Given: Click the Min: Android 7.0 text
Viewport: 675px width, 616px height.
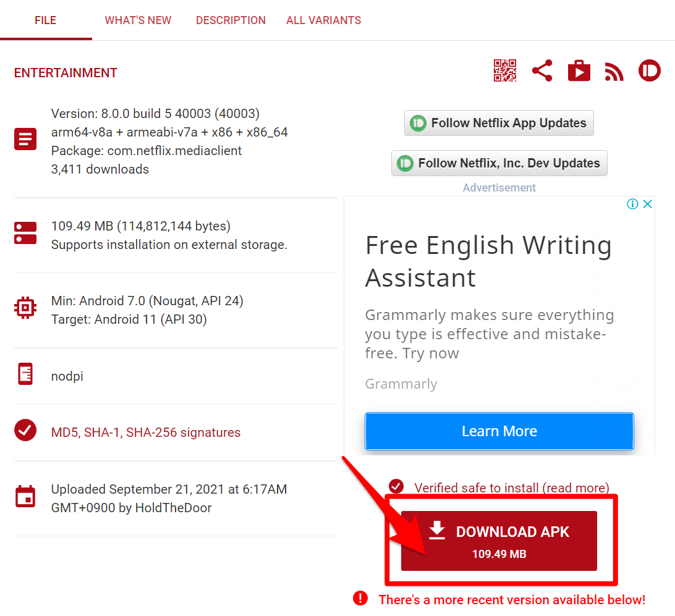Looking at the screenshot, I should pos(147,301).
